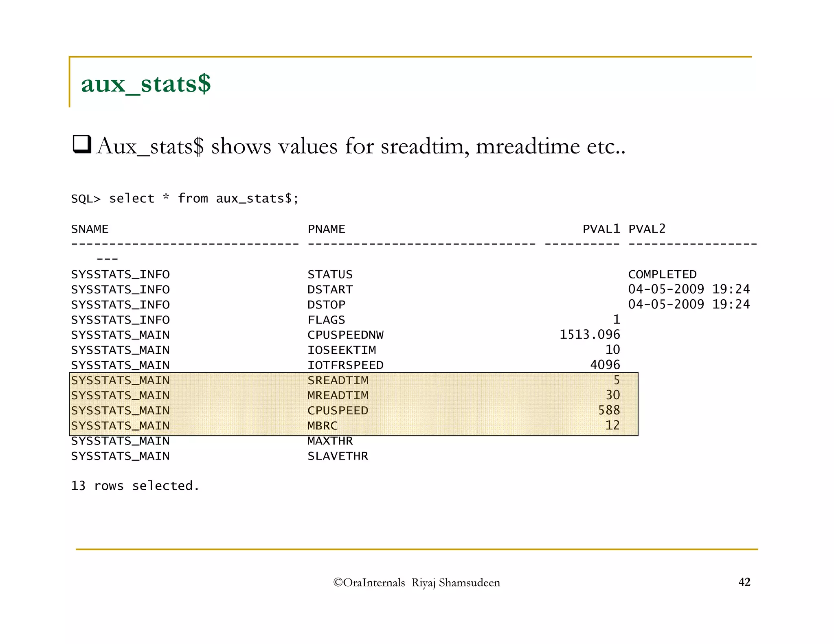Click the PNAME column header
Image resolution: width=834 pixels, height=644 pixels.
(x=326, y=229)
